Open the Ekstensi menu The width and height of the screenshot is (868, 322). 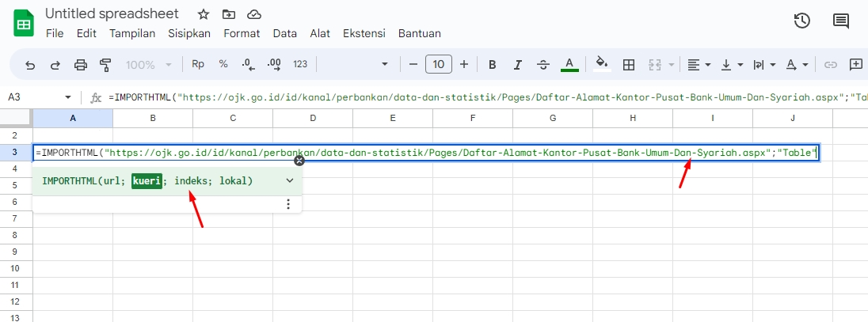(364, 33)
